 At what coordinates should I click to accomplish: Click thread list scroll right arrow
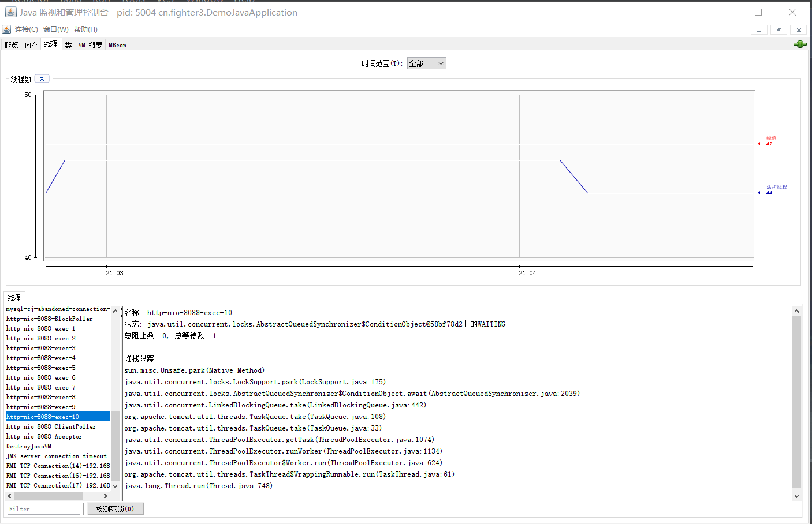click(x=105, y=496)
